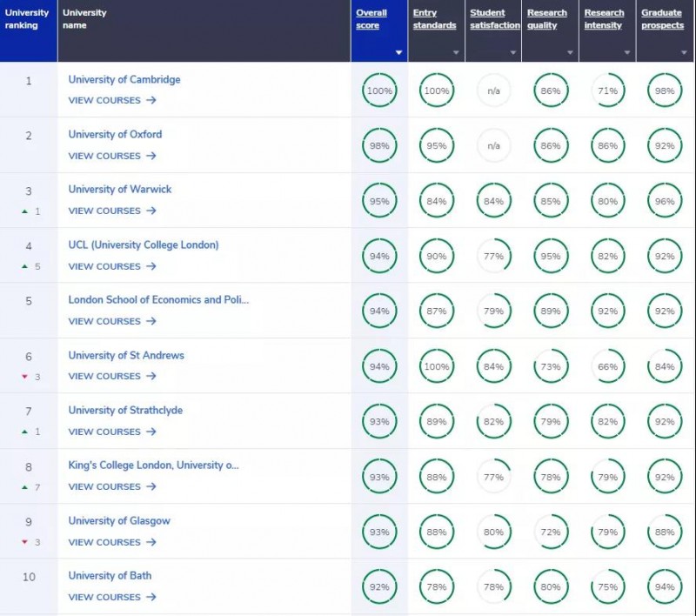Screen dimensions: 696x616
Task: Click Strathclyde's 89% entry standards circle
Action: tap(437, 422)
